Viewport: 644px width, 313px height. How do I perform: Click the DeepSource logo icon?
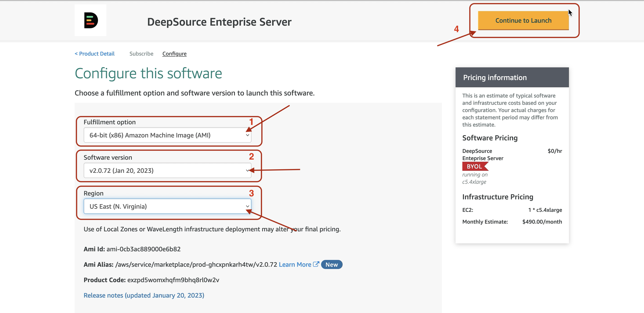90,20
